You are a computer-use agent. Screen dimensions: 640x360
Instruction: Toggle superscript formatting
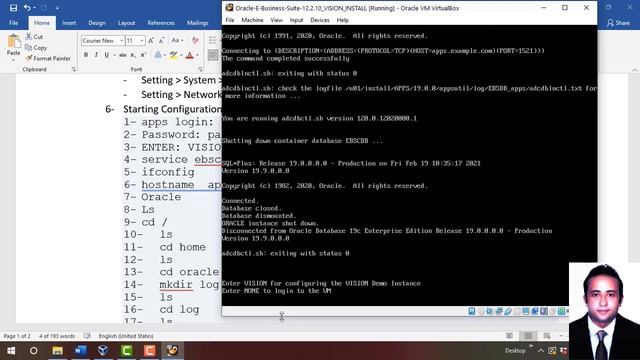[143, 55]
